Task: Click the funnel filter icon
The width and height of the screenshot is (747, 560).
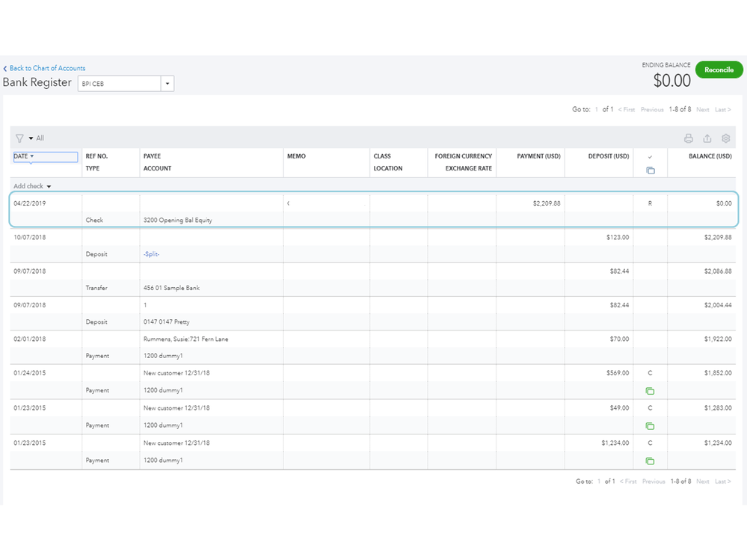Action: (19, 138)
